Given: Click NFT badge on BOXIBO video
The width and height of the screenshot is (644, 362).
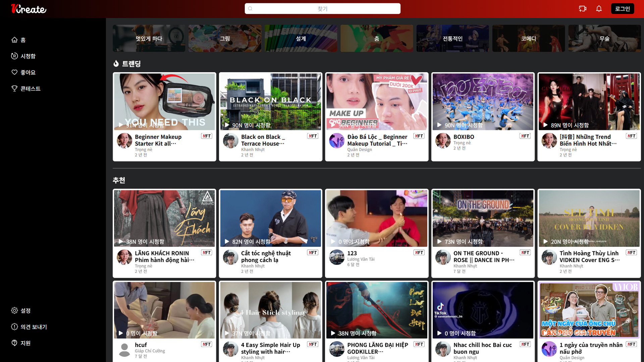Looking at the screenshot, I should pos(525,136).
